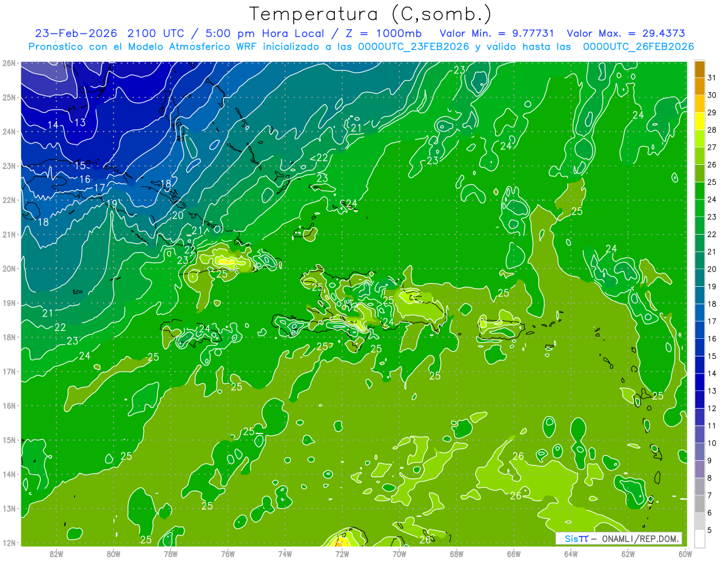
Task: Click longitude axis label "64W"
Action: (x=571, y=554)
